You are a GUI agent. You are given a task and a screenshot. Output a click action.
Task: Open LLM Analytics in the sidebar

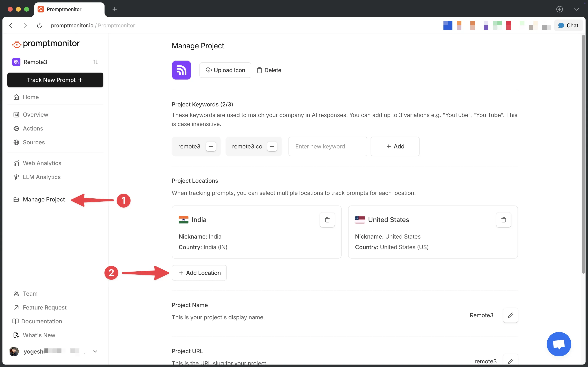point(42,177)
